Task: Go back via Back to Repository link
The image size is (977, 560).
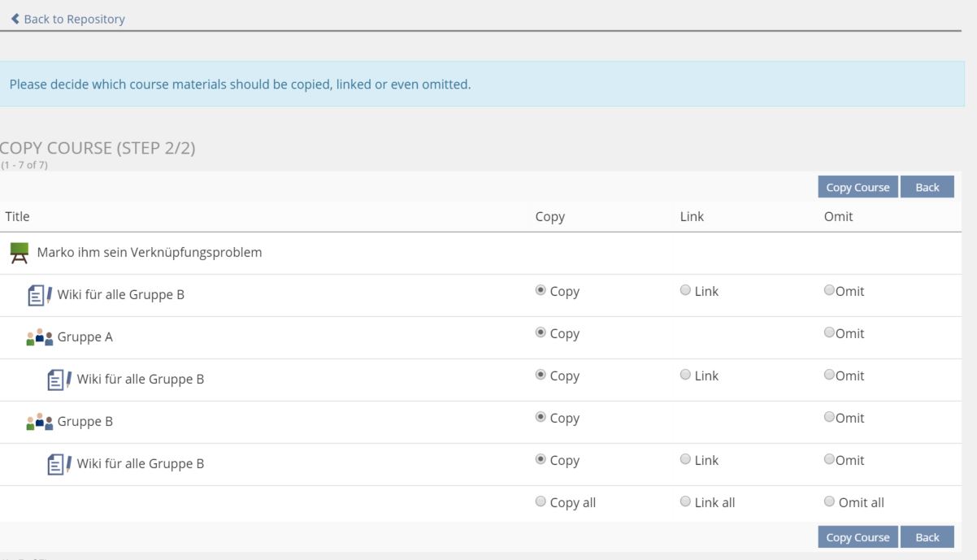Action: [x=68, y=19]
